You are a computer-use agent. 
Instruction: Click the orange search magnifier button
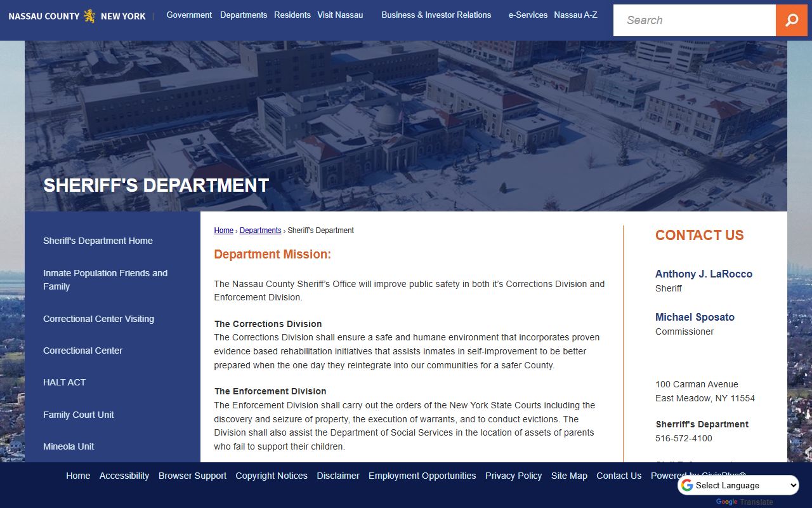click(x=792, y=20)
